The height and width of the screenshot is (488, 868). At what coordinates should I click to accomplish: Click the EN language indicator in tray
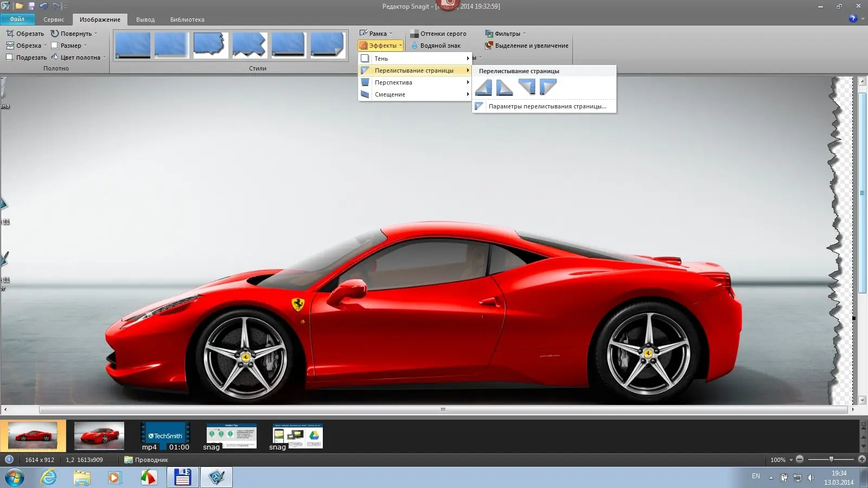(756, 476)
